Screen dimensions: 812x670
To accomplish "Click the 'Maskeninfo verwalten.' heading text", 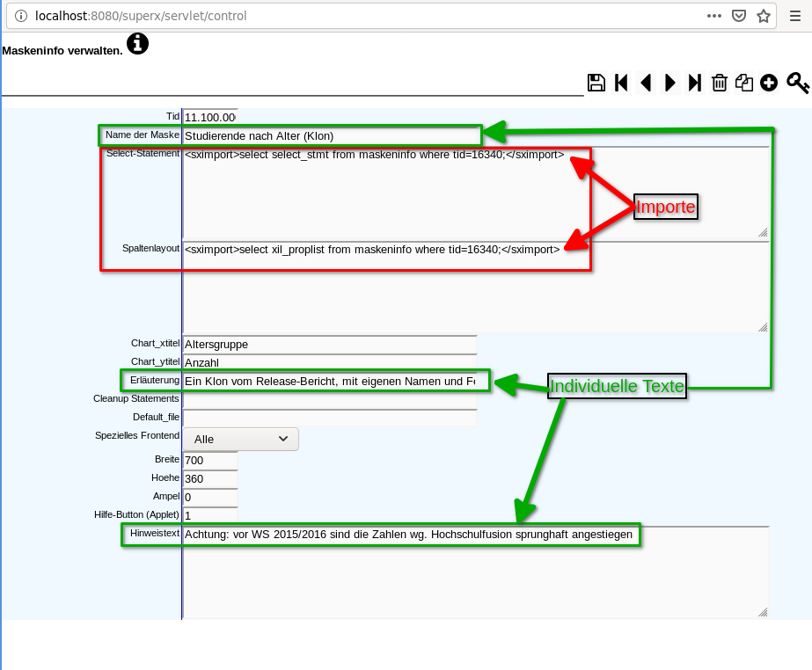I will [62, 51].
